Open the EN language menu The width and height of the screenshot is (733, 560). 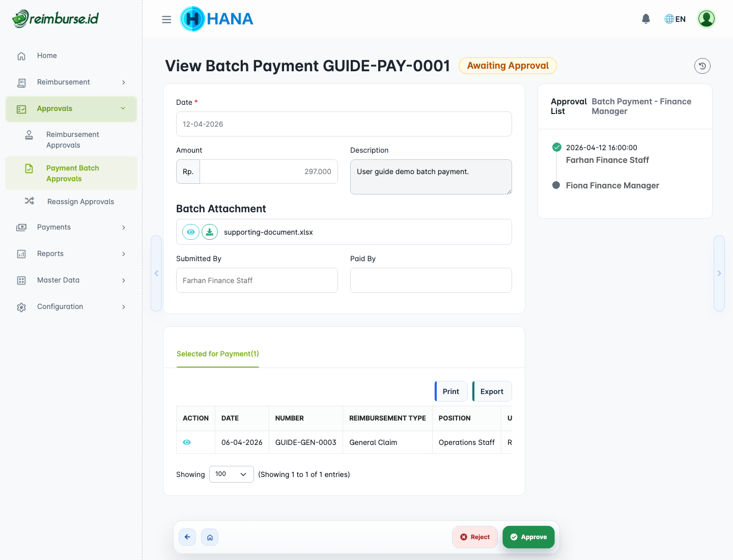(x=674, y=18)
